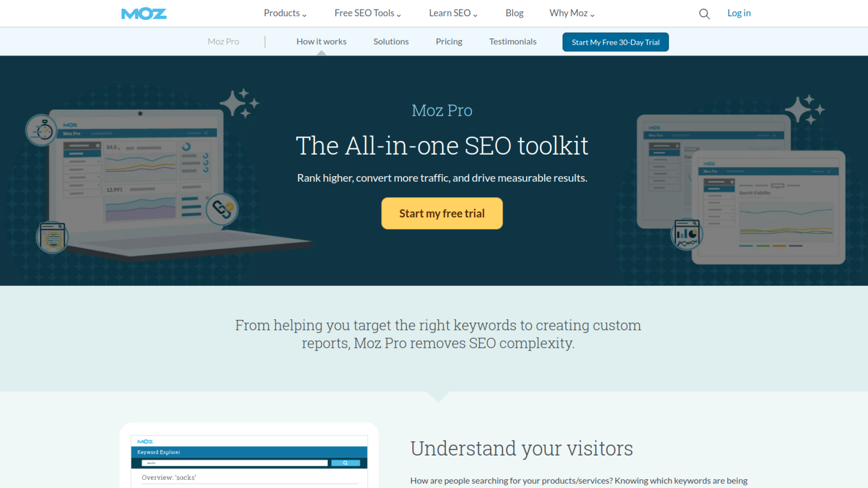Click the yellow Start my free trial button

tap(442, 213)
